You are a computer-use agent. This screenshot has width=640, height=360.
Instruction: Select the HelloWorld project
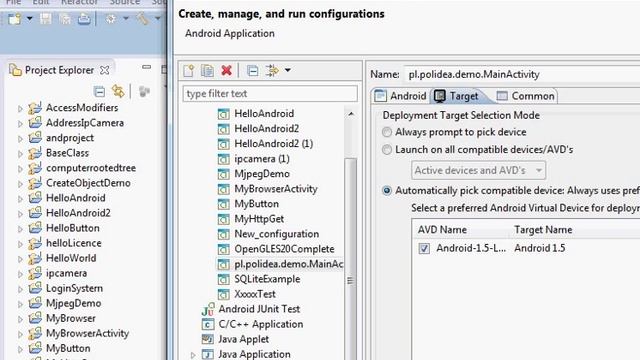[71, 258]
